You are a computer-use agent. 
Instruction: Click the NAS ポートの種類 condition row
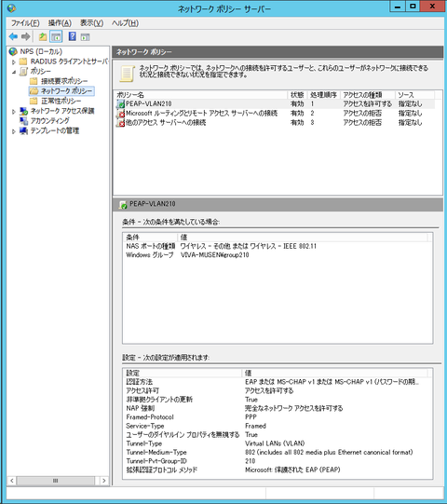point(278,246)
